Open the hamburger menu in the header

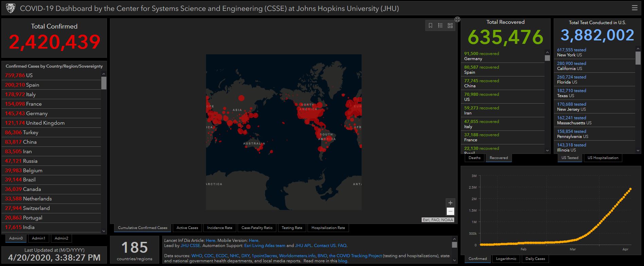634,8
